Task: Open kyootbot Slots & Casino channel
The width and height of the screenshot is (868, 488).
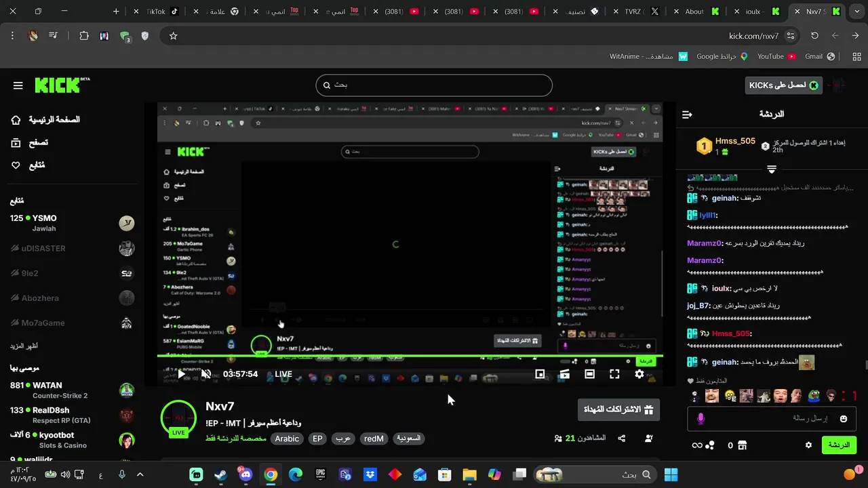Action: (73, 439)
